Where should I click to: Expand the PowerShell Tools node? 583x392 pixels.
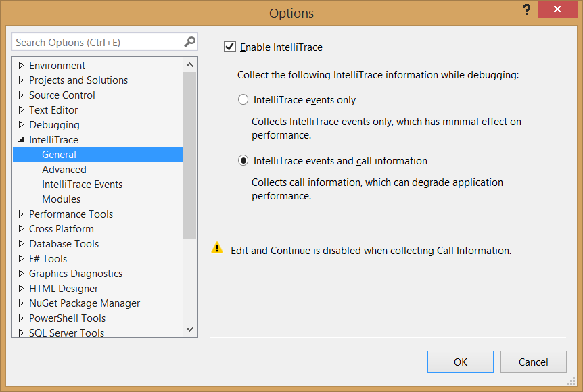21,318
